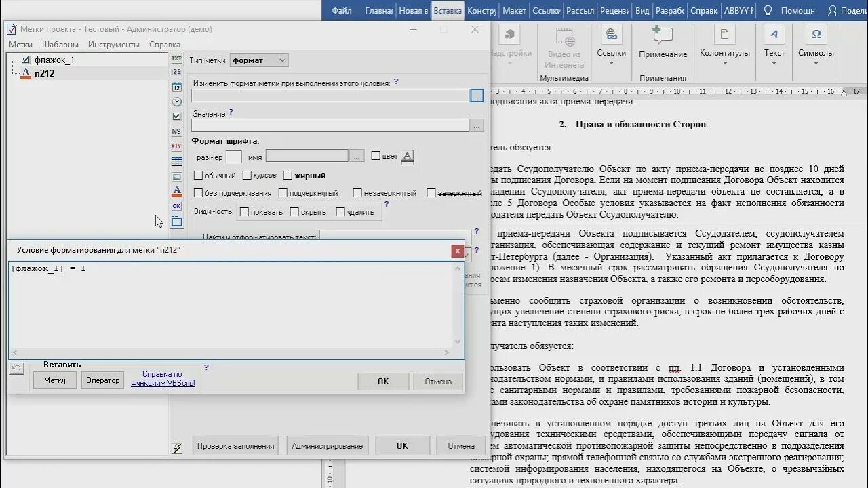Screen dimensions: 868x488
Task: Select the TXT text label type icon
Action: tap(176, 59)
